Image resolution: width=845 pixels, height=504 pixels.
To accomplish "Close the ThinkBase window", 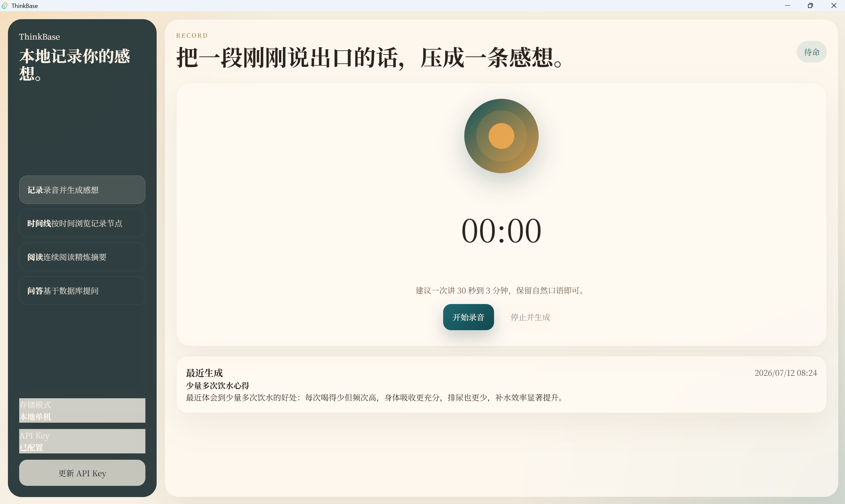I will click(x=833, y=5).
